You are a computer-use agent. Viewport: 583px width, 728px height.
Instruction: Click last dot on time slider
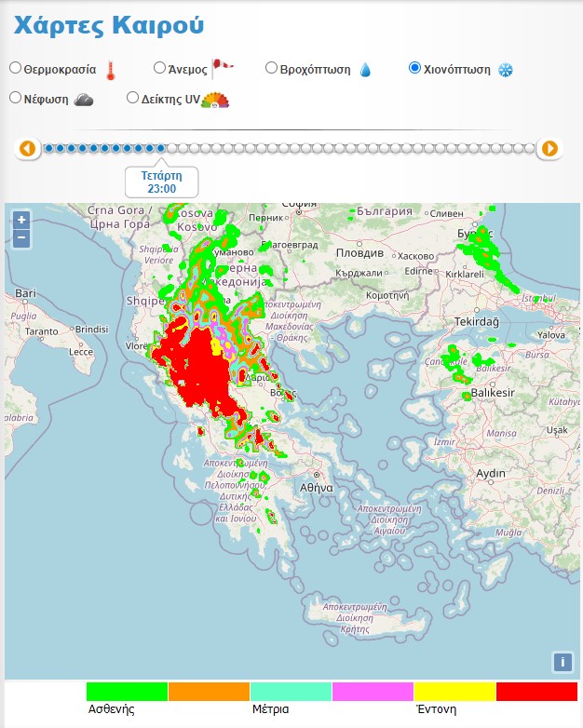point(529,149)
